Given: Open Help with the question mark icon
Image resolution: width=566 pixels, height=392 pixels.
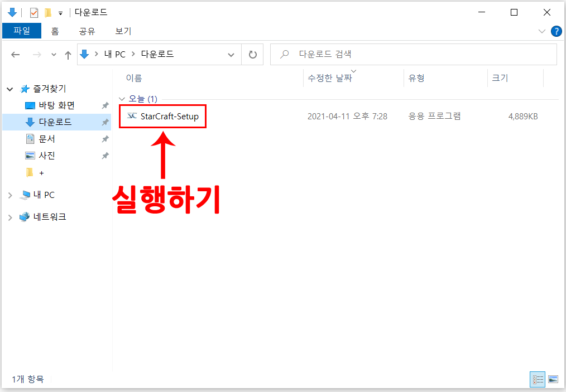Looking at the screenshot, I should coord(557,31).
